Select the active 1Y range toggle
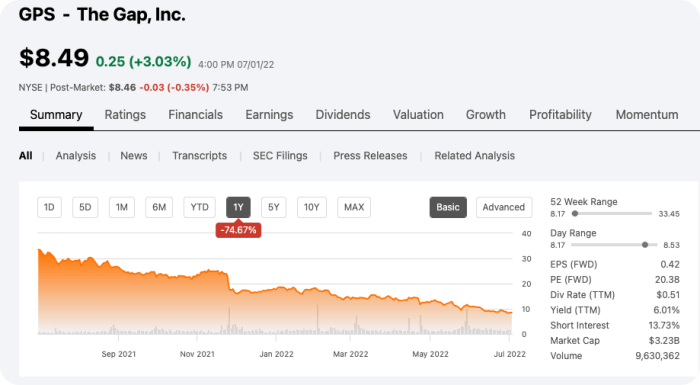700x385 pixels. pos(238,207)
